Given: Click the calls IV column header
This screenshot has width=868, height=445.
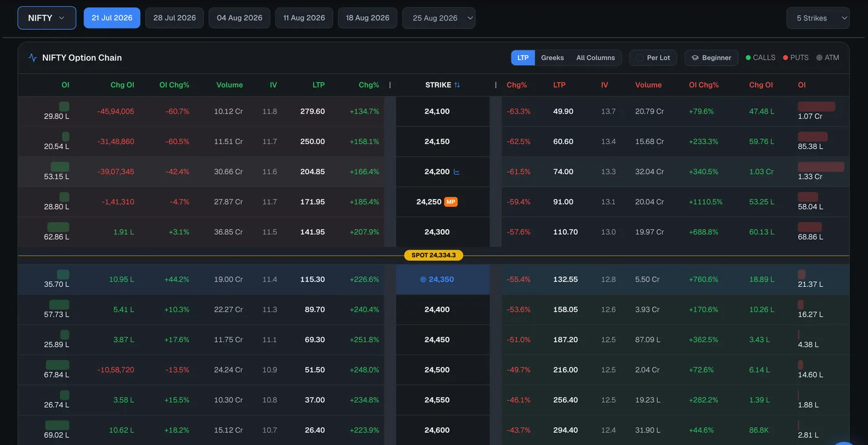Looking at the screenshot, I should tap(273, 85).
